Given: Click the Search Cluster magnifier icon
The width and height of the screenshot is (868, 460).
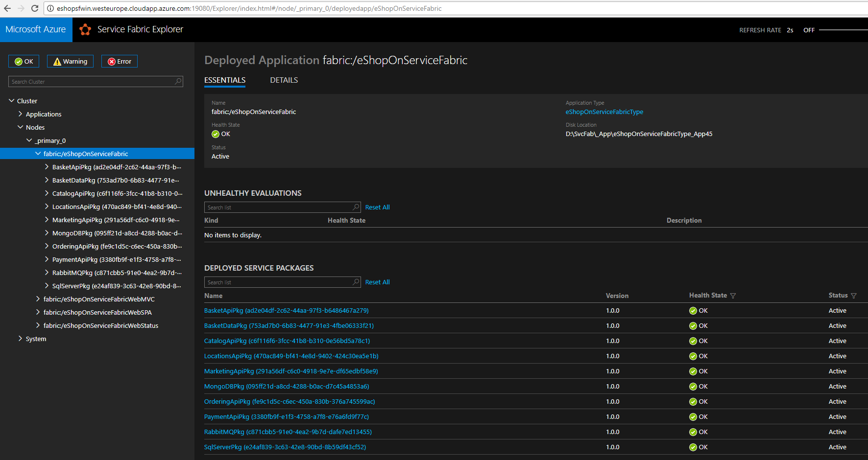Looking at the screenshot, I should 178,81.
